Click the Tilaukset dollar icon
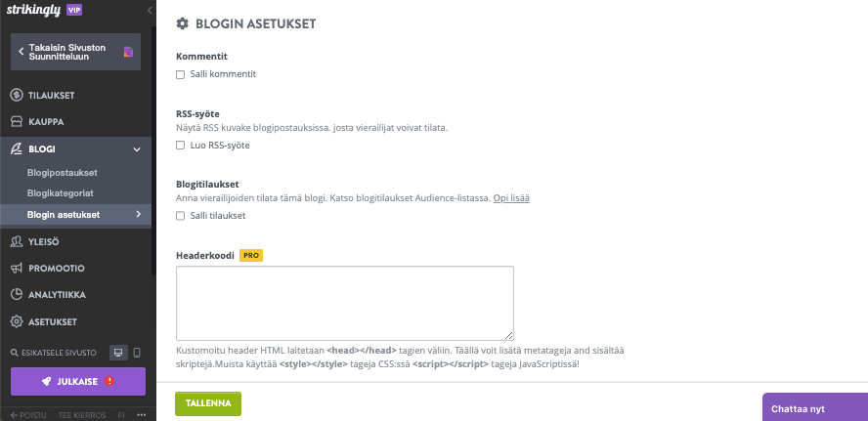The image size is (868, 421). click(17, 95)
